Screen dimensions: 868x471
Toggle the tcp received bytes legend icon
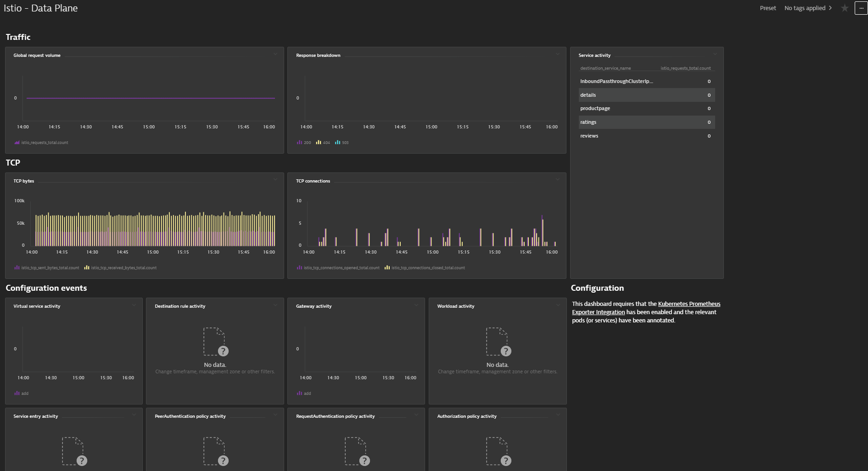87,268
